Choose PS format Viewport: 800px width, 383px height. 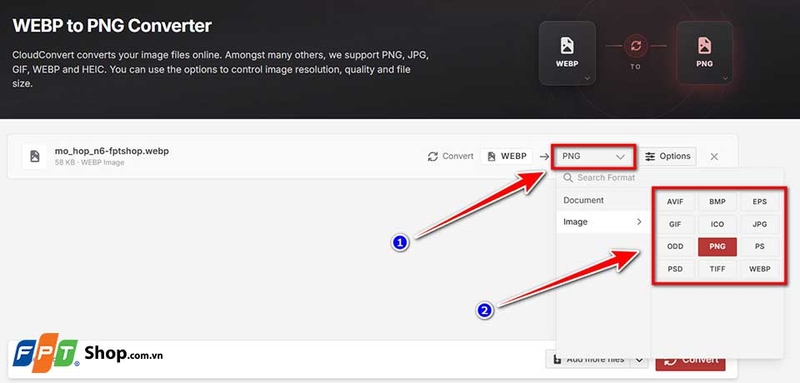click(x=760, y=246)
